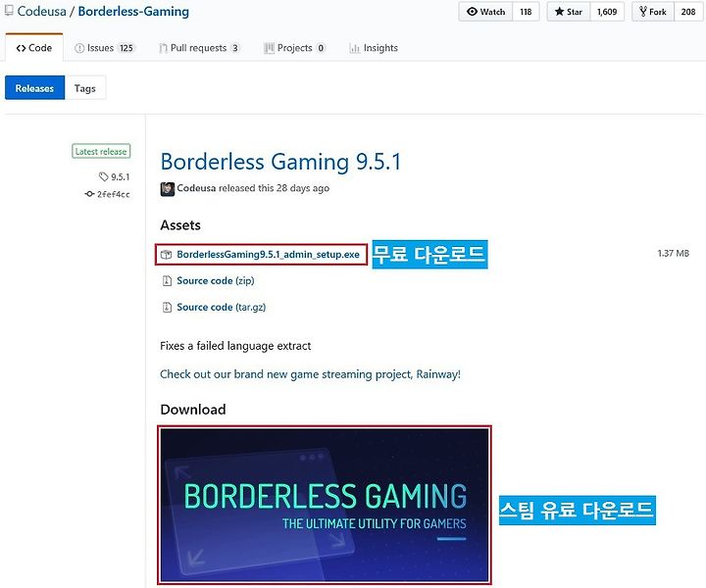The height and width of the screenshot is (588, 706).
Task: Click the repository book icon beside Codeusa
Action: (9, 11)
